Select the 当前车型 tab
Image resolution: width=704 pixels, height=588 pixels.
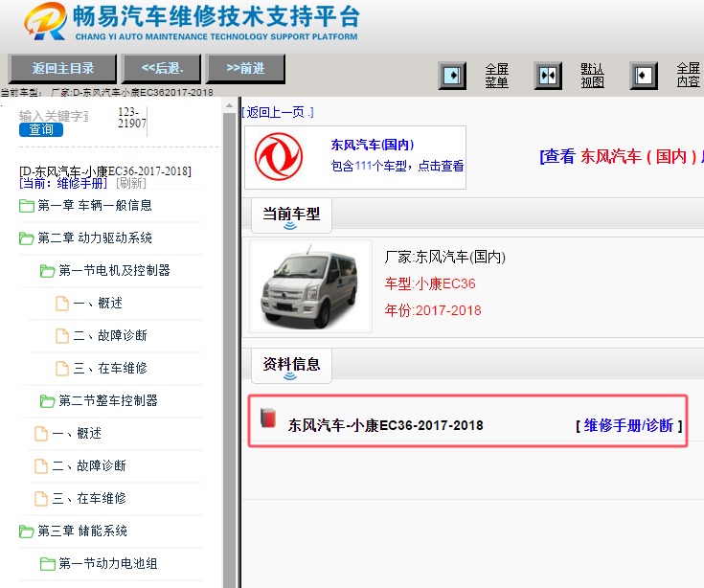pos(291,215)
